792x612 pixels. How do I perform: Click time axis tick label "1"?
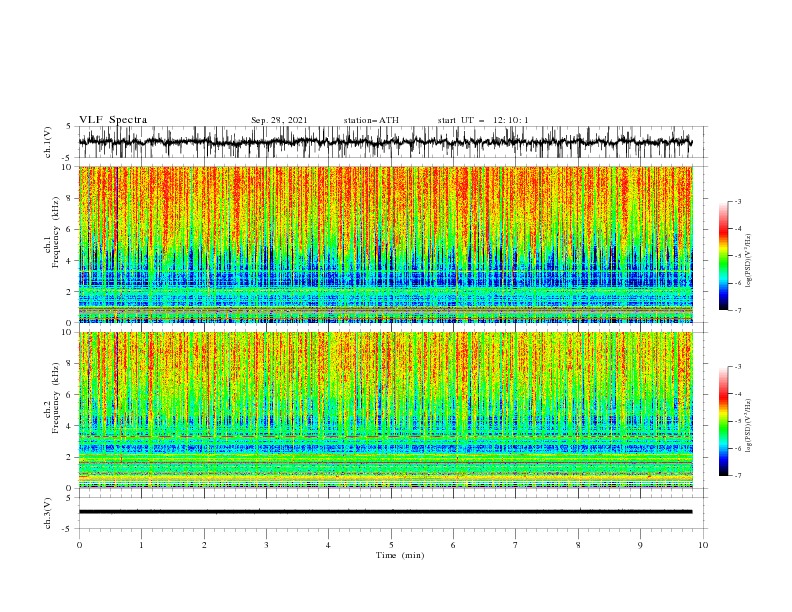coord(141,545)
